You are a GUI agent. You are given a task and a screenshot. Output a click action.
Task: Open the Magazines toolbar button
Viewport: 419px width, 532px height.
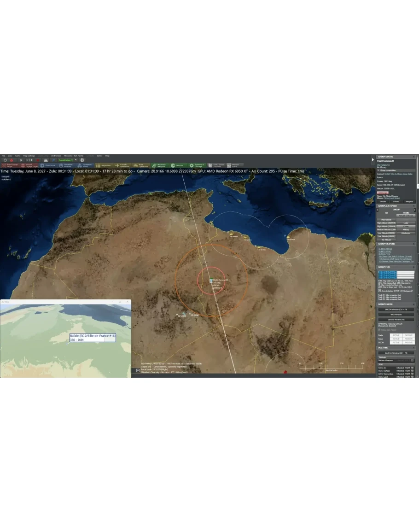(x=104, y=165)
